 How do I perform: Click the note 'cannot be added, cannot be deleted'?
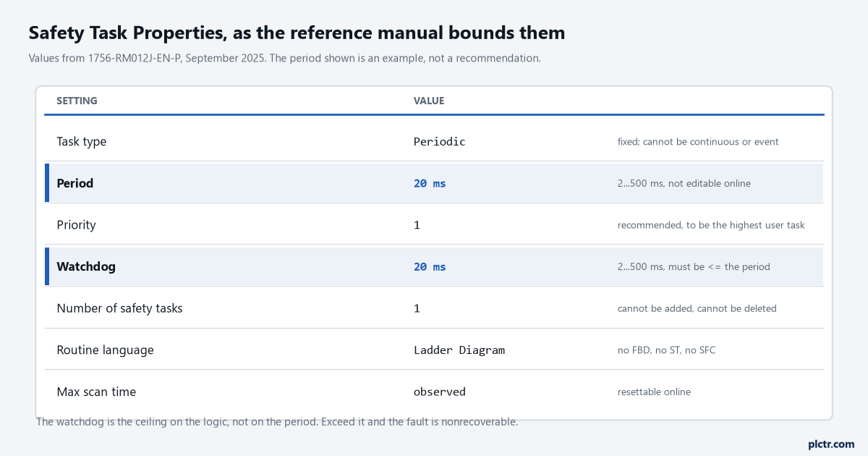point(697,308)
